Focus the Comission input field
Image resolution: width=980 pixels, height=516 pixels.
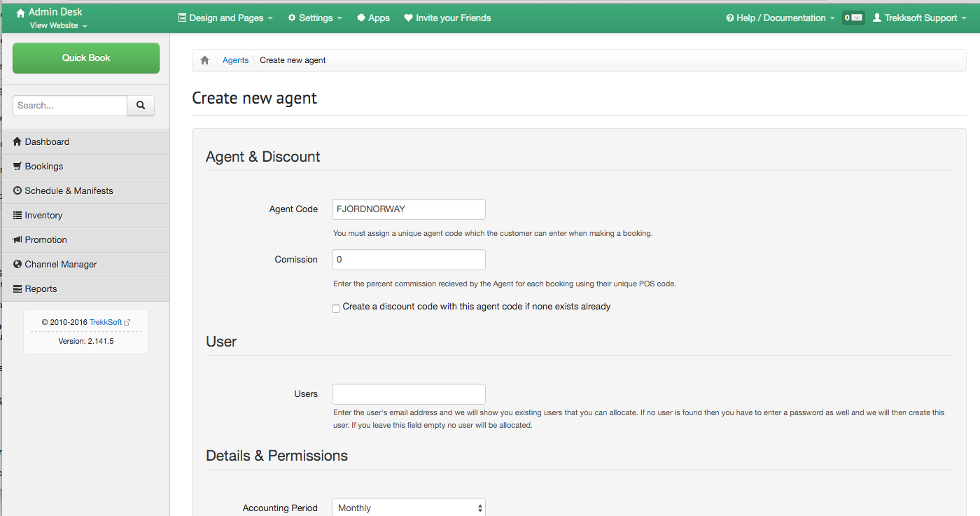click(409, 259)
